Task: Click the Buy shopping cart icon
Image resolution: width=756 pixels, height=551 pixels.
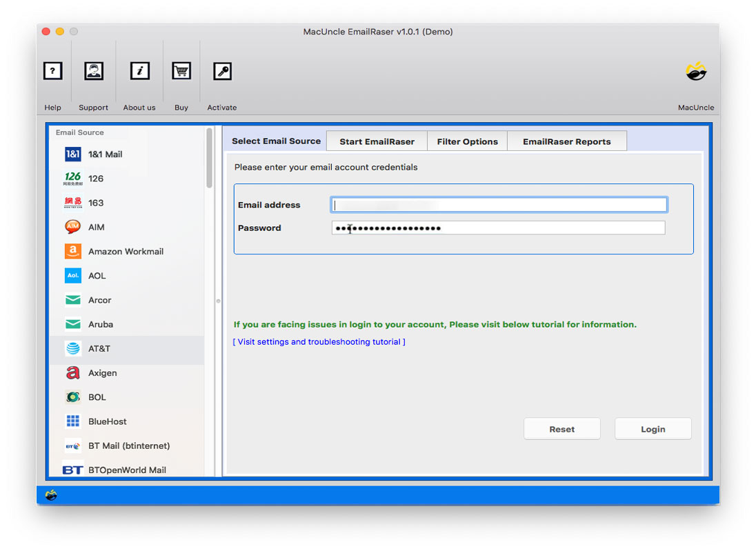Action: tap(181, 71)
